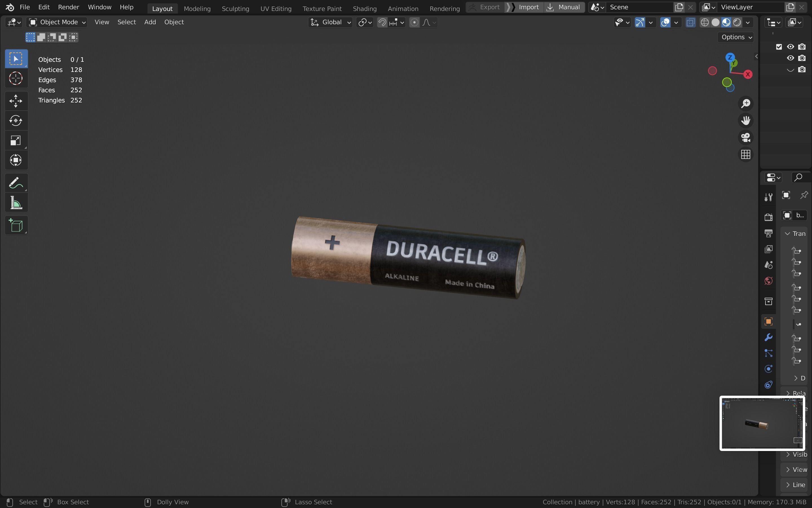
Task: Open the Collection properties tab
Action: click(768, 301)
